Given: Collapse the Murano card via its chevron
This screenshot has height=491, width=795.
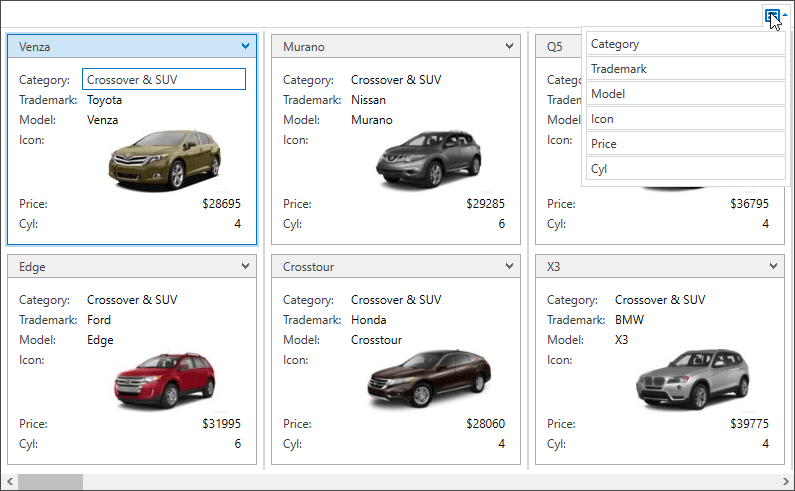Looking at the screenshot, I should pyautogui.click(x=510, y=46).
